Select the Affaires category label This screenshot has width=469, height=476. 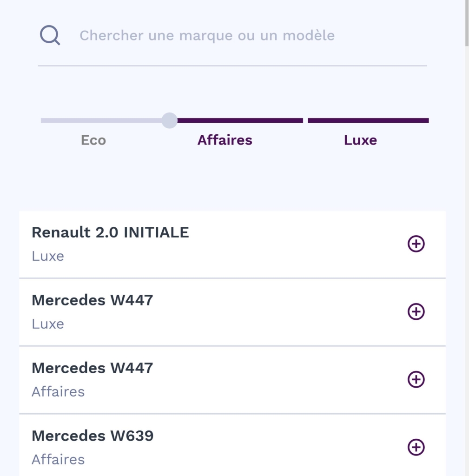tap(225, 140)
